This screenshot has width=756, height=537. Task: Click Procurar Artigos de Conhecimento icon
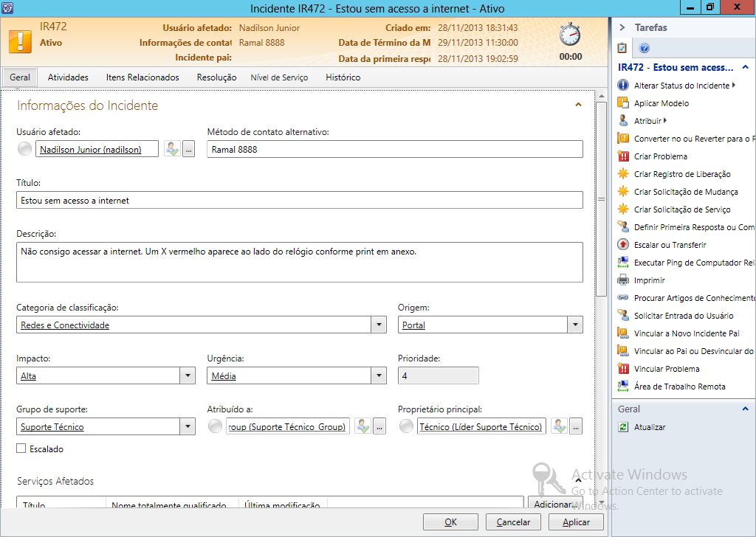click(x=623, y=298)
